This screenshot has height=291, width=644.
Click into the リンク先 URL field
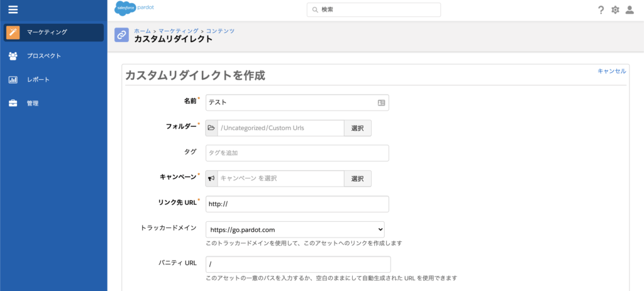pyautogui.click(x=297, y=204)
